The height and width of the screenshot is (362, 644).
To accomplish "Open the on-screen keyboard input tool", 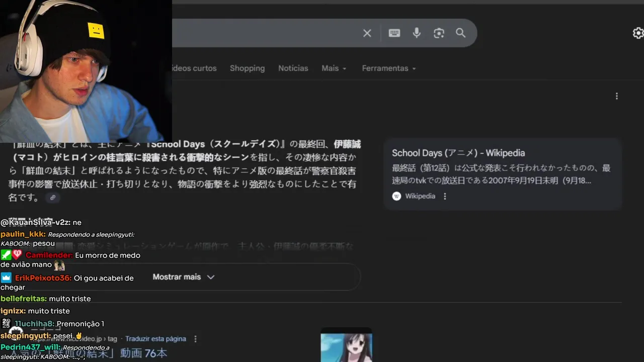I will [x=394, y=33].
